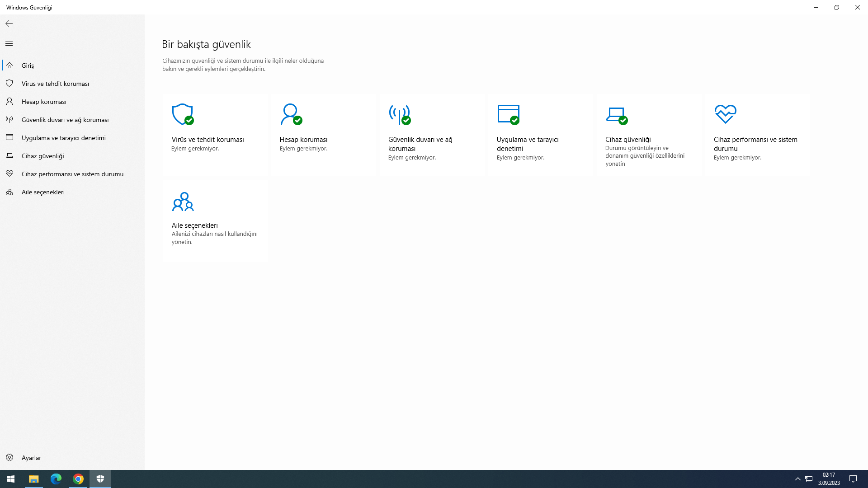Screen dimensions: 868x488
Task: Select Giriş in the sidebar
Action: tap(28, 66)
